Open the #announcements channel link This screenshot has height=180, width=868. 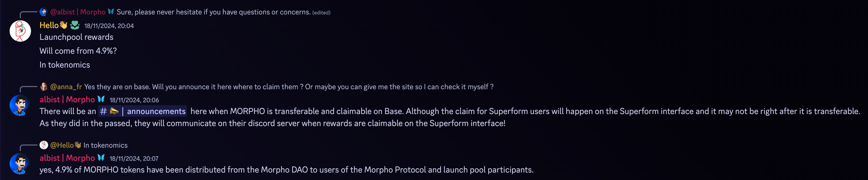pos(142,111)
